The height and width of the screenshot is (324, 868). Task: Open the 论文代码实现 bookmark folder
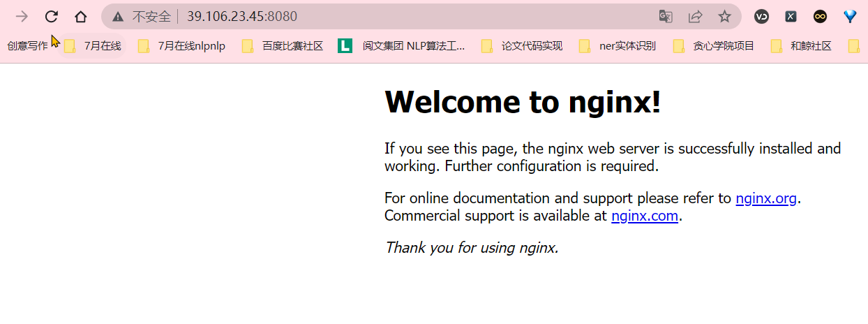[x=522, y=46]
